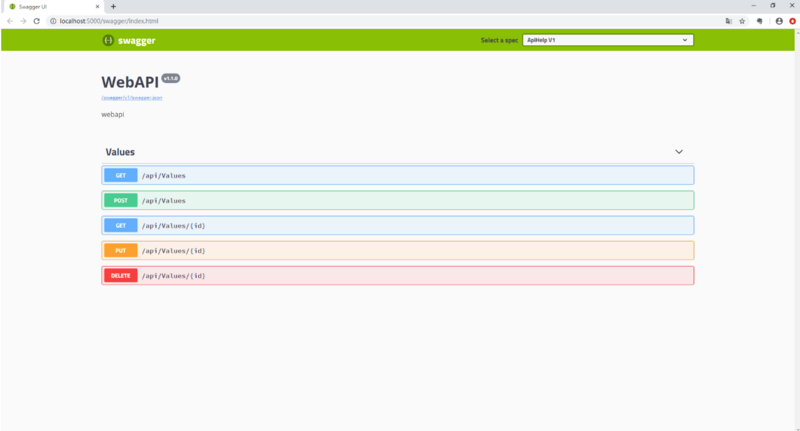The width and height of the screenshot is (800, 431).
Task: Reload the Swagger page
Action: click(37, 21)
